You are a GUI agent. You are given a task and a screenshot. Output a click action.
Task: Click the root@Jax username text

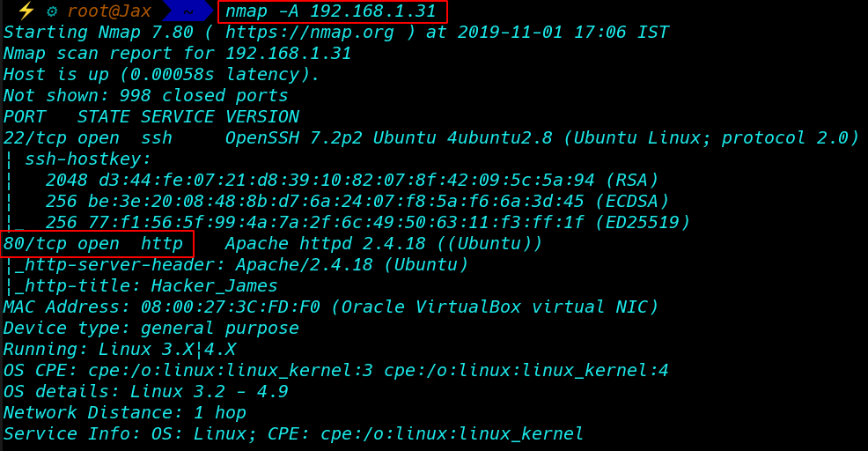pyautogui.click(x=109, y=11)
